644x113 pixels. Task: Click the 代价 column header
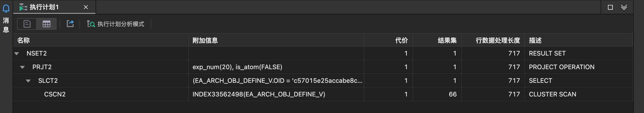click(x=401, y=40)
